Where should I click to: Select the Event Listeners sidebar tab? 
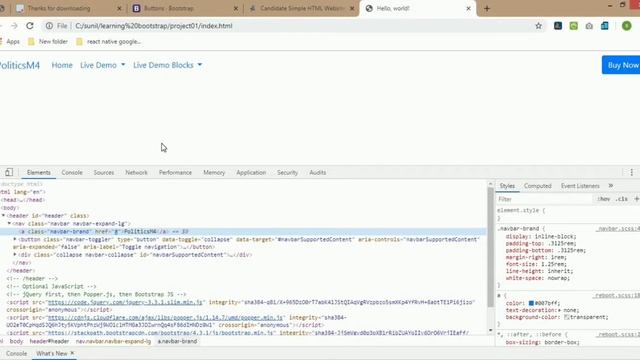click(580, 186)
